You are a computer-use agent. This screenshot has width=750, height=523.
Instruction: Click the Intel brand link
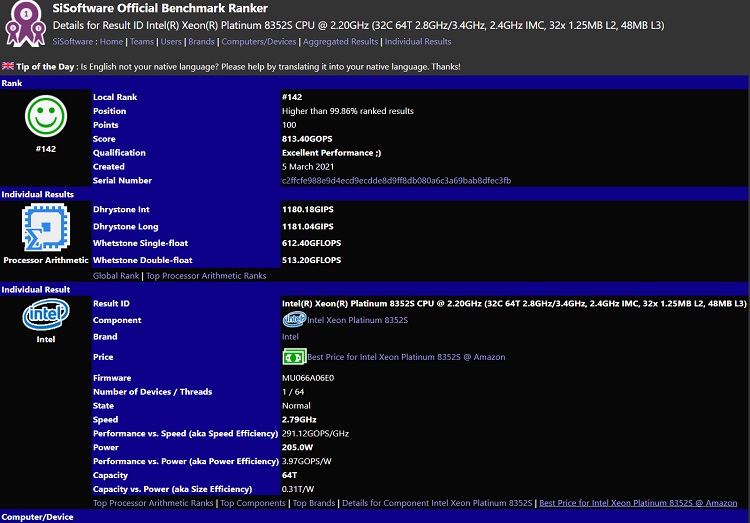290,337
